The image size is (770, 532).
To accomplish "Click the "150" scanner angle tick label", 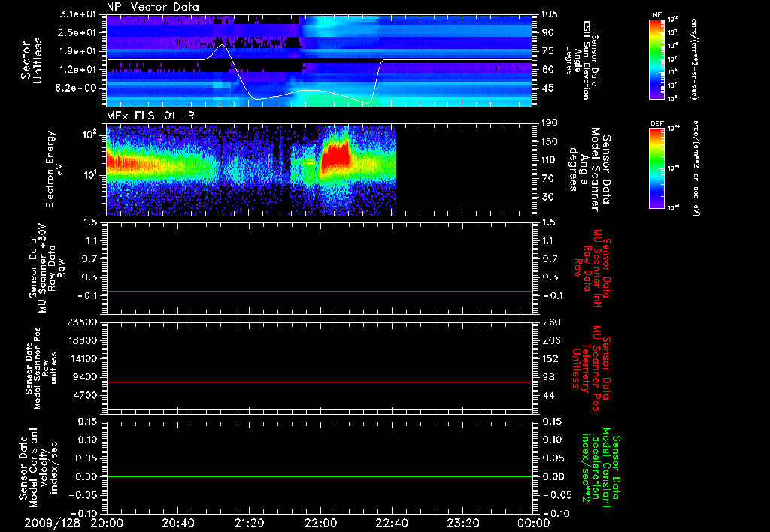I will coord(550,142).
